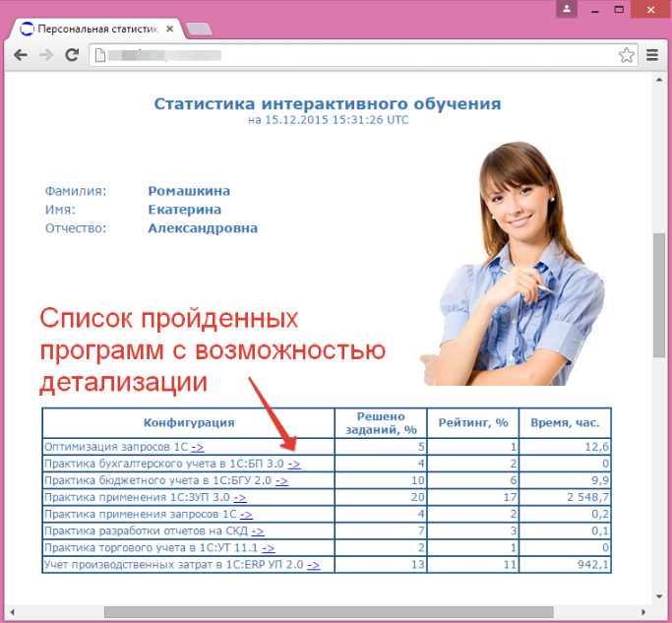The width and height of the screenshot is (672, 623).
Task: Click the vertical scrollbar up arrow
Action: click(659, 80)
